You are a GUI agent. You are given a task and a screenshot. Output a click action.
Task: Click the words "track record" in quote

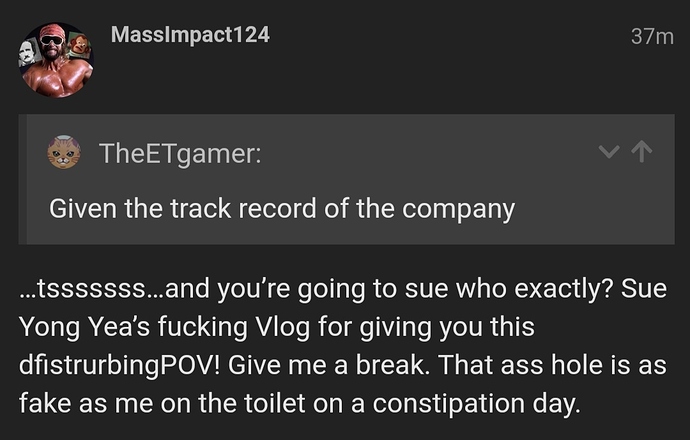tap(243, 209)
